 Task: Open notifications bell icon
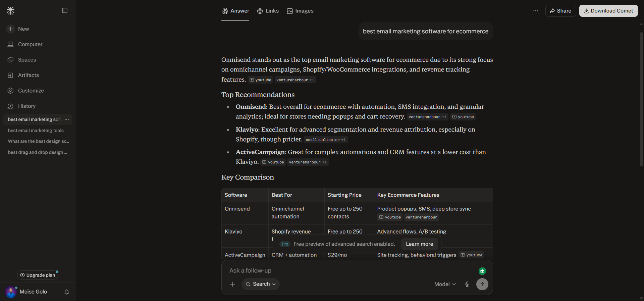click(67, 292)
